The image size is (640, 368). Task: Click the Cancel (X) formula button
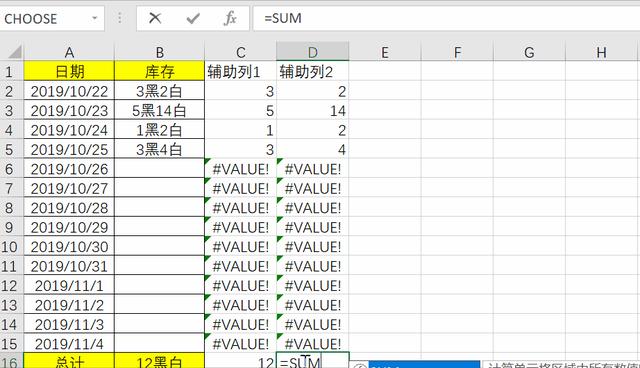(x=155, y=18)
